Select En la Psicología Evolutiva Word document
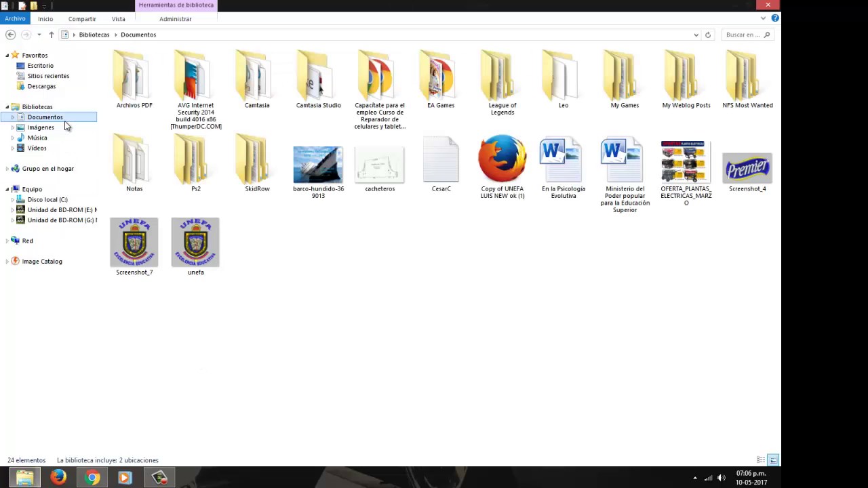The image size is (868, 488). pyautogui.click(x=564, y=167)
